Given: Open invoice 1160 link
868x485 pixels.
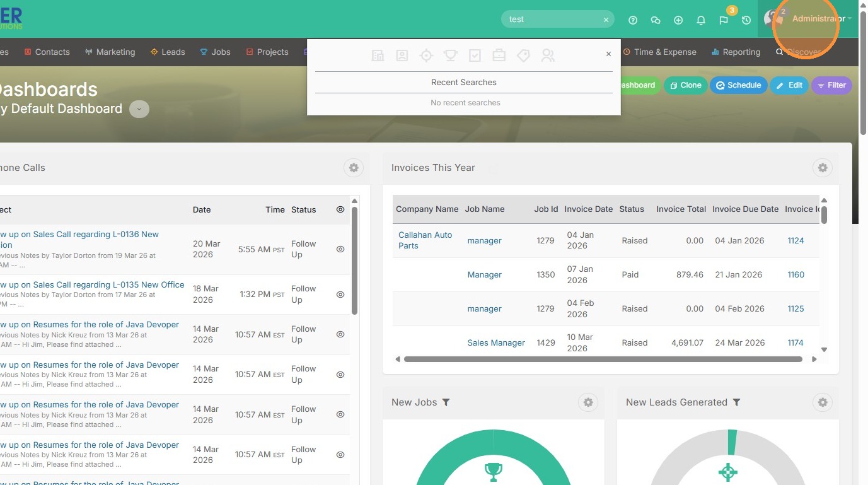Looking at the screenshot, I should click(x=796, y=275).
